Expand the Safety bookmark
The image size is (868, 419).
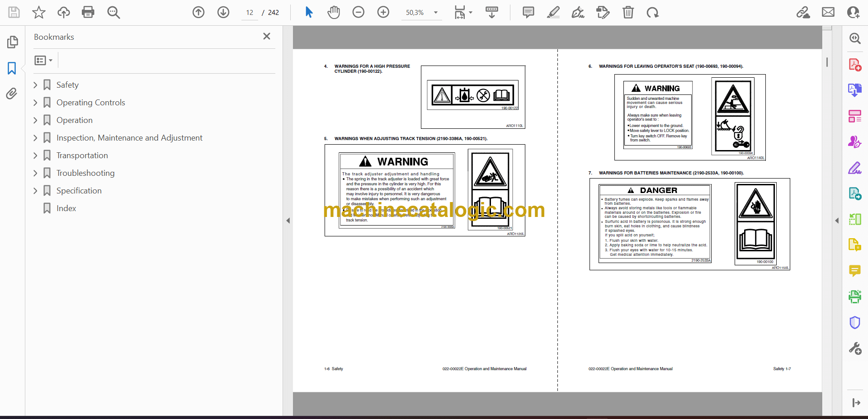click(x=36, y=85)
